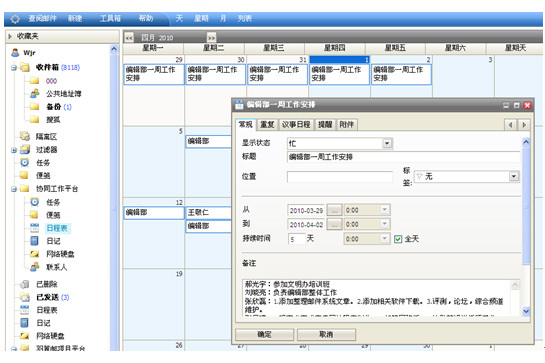Open 联系人 contacts icon
The height and width of the screenshot is (363, 545).
pos(34,267)
